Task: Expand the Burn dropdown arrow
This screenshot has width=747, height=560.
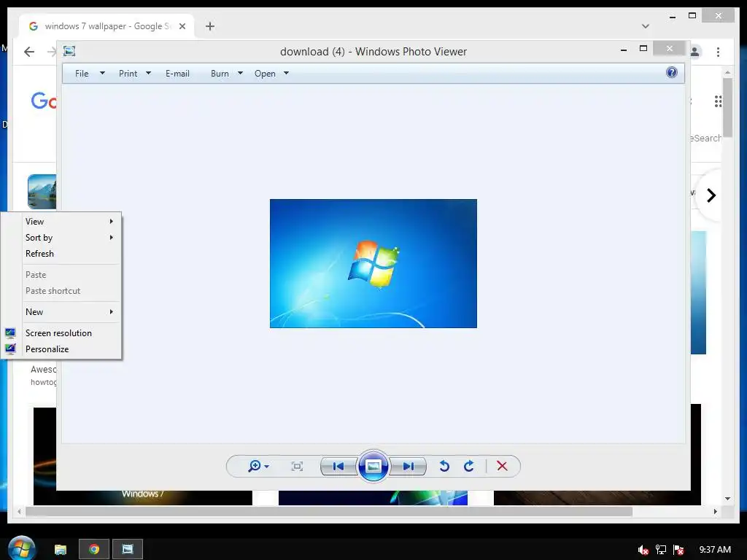Action: click(x=240, y=74)
